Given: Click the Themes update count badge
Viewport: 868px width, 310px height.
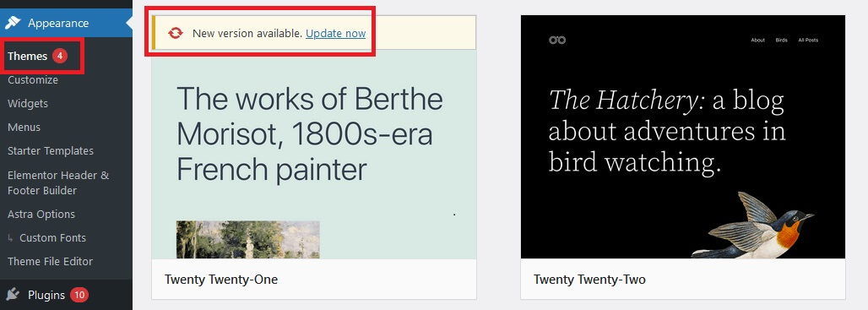Looking at the screenshot, I should pyautogui.click(x=60, y=56).
